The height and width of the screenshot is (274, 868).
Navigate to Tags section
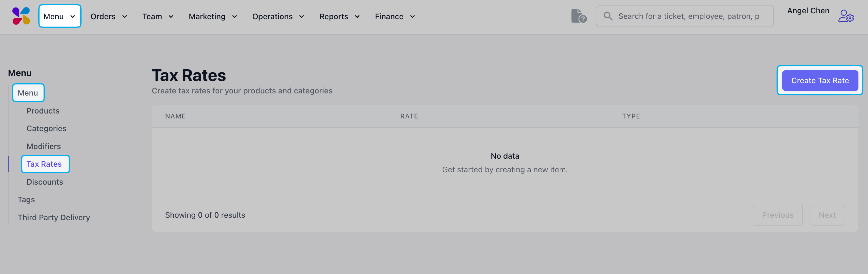(26, 199)
